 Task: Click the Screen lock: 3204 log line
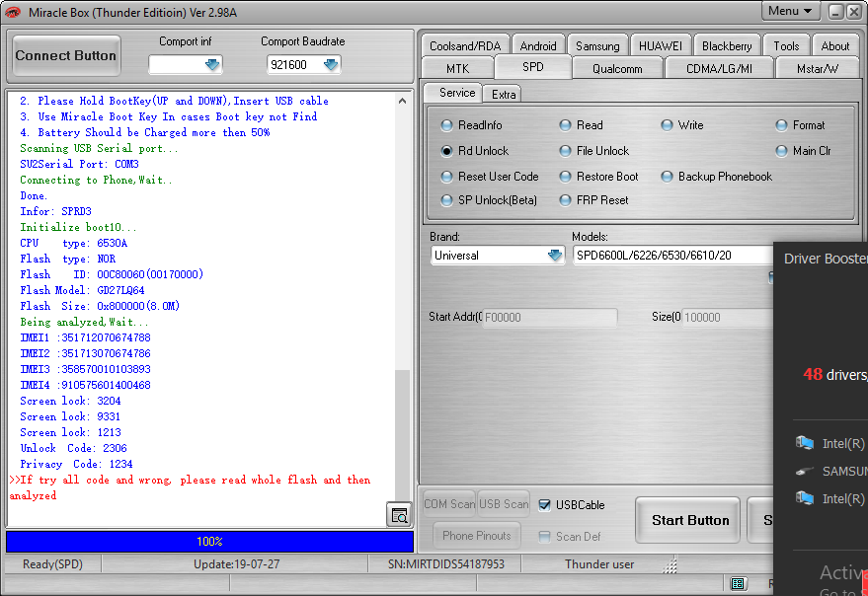click(70, 401)
